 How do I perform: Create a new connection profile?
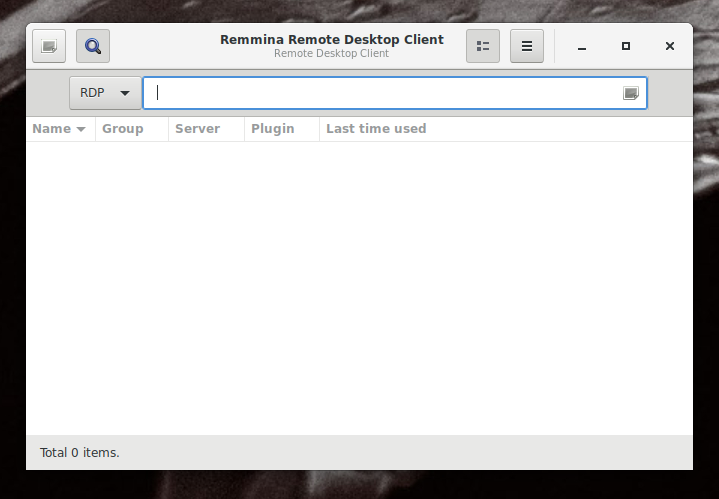pyautogui.click(x=49, y=46)
